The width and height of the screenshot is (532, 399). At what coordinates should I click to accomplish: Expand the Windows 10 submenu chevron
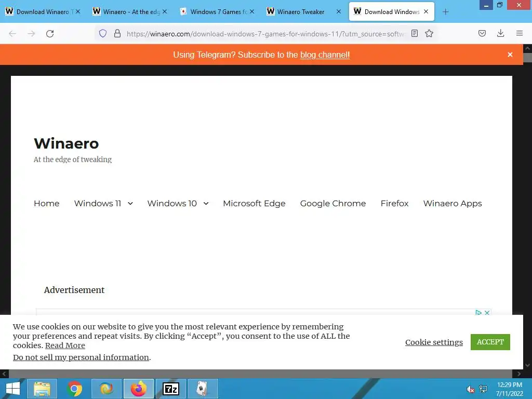coord(206,203)
